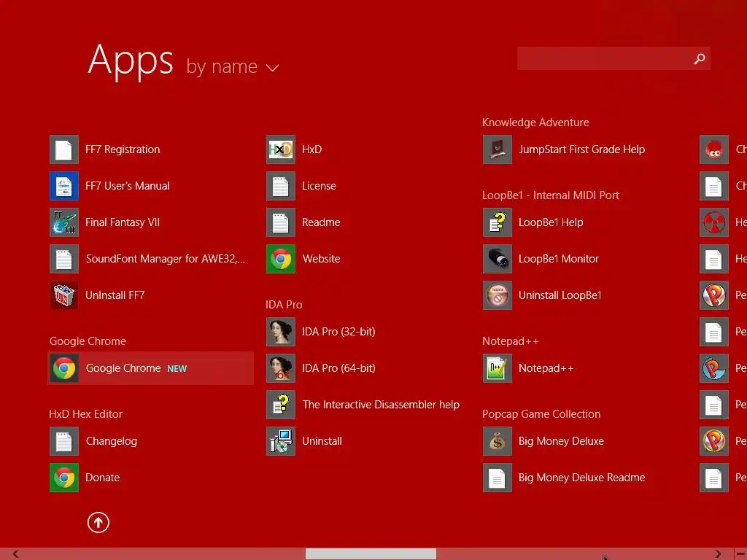Open the HxD License file icon
This screenshot has height=560, width=747.
tap(281, 186)
